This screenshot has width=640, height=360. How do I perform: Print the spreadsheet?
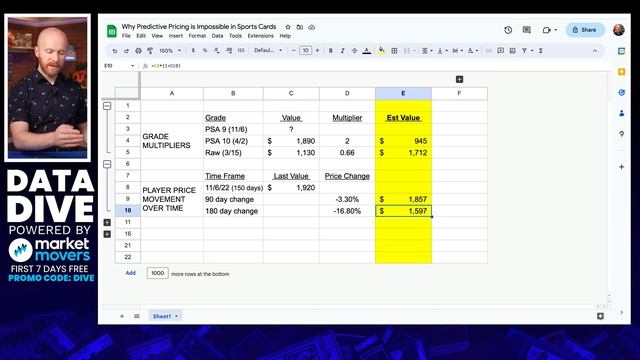coord(138,51)
